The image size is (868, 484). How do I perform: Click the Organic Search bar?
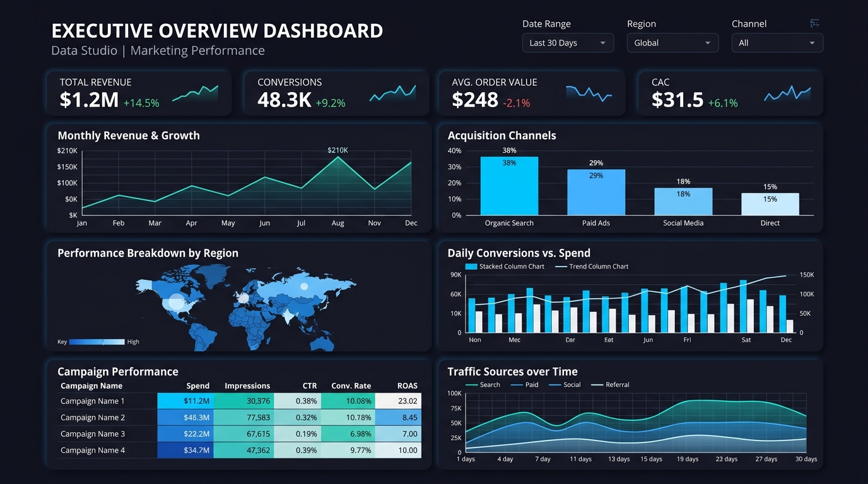pos(509,186)
